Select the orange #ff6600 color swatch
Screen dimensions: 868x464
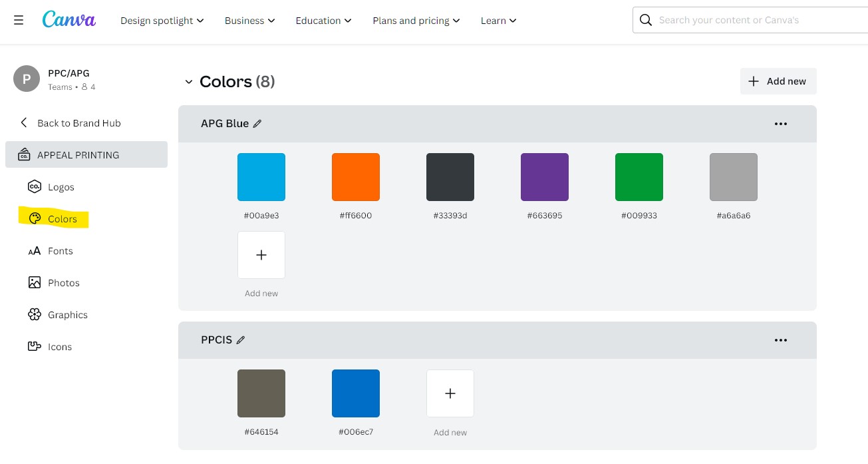356,177
